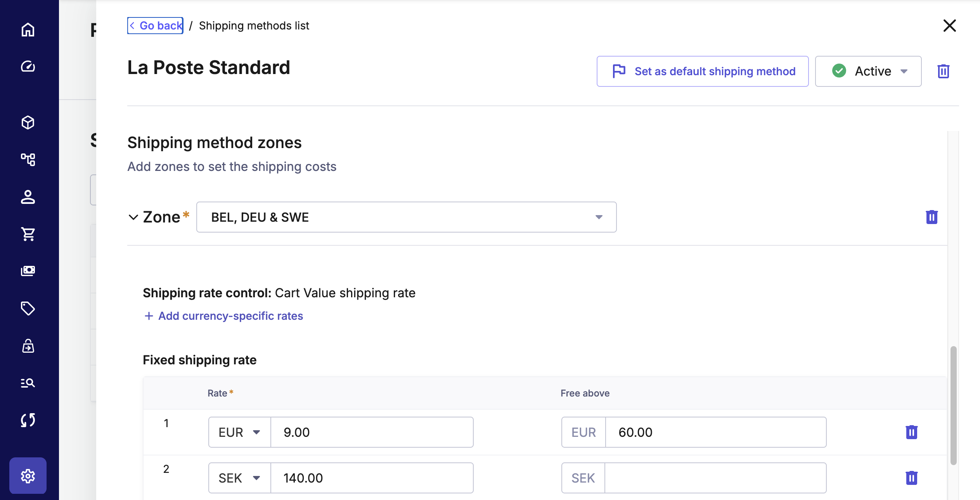
Task: Click Set as default shipping method
Action: point(702,71)
